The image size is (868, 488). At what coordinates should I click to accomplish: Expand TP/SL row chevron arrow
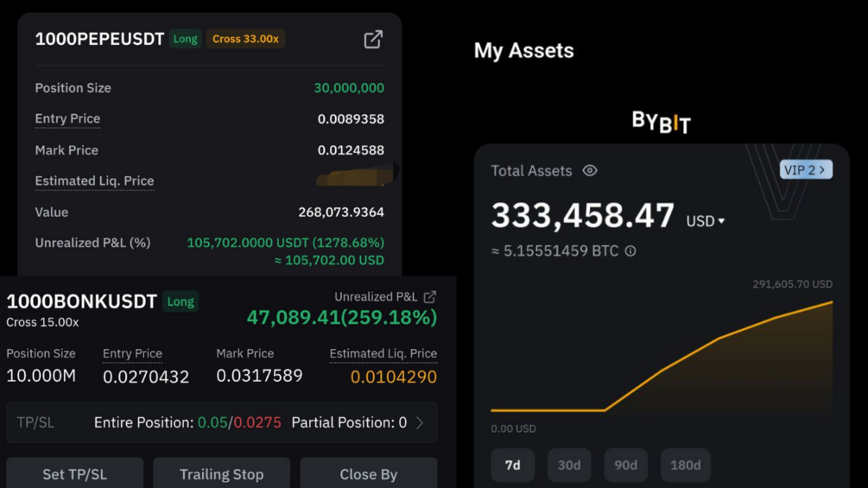(420, 422)
